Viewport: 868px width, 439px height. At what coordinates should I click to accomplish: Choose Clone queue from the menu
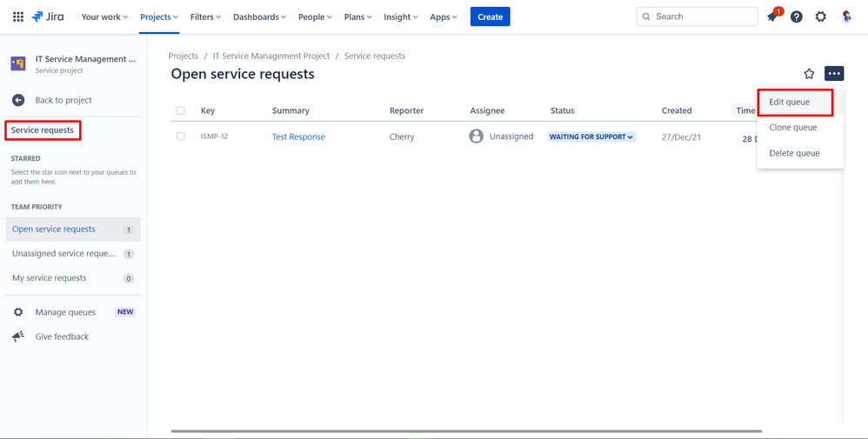(800, 127)
